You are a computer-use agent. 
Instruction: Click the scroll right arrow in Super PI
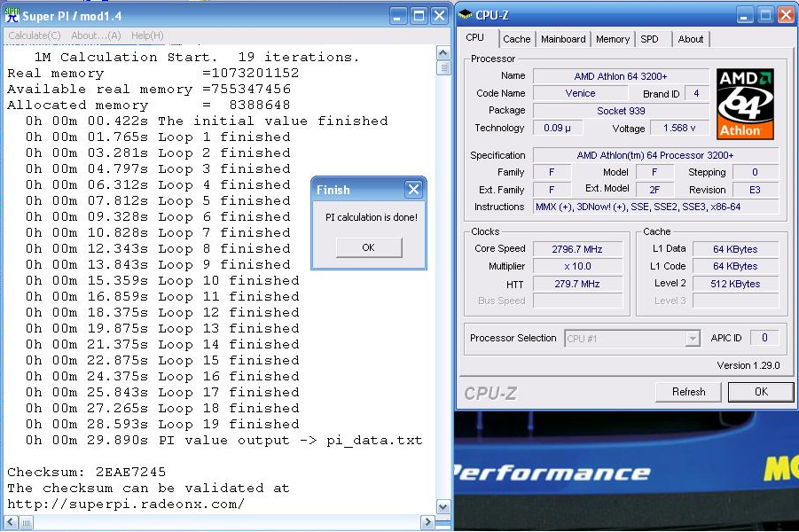427,522
